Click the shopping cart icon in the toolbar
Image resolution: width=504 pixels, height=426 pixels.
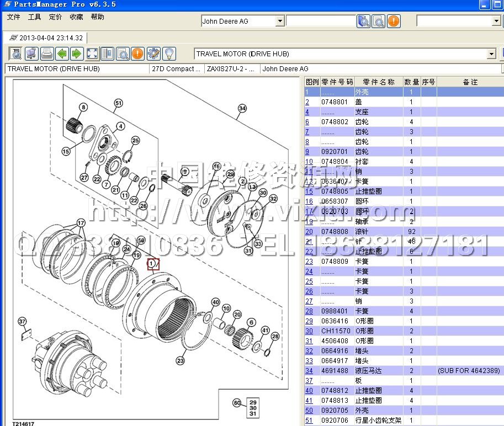tap(31, 54)
